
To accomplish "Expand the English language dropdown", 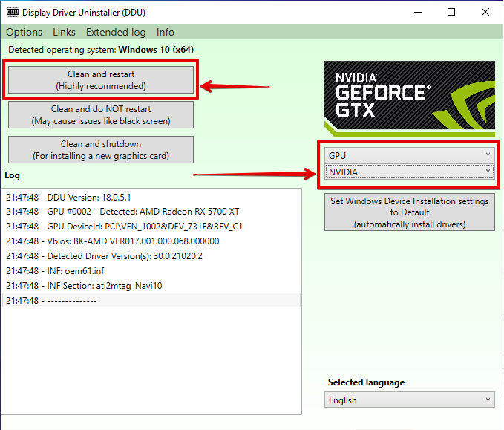I will click(409, 400).
